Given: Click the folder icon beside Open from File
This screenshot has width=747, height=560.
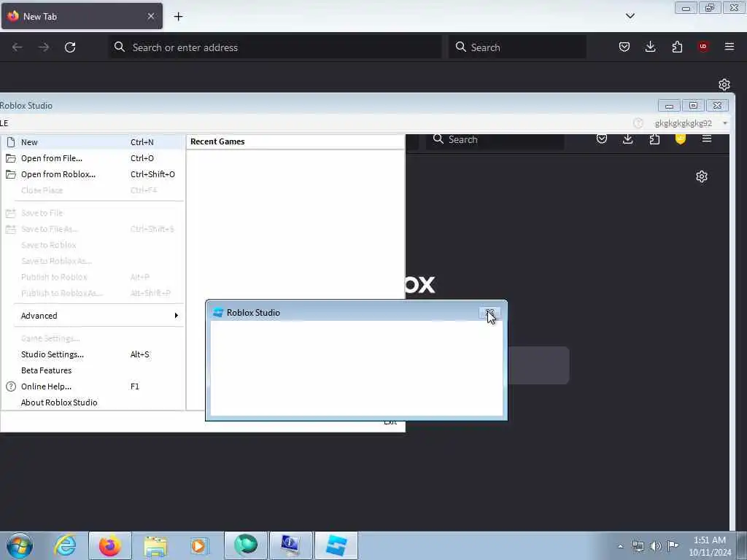Looking at the screenshot, I should (x=10, y=158).
